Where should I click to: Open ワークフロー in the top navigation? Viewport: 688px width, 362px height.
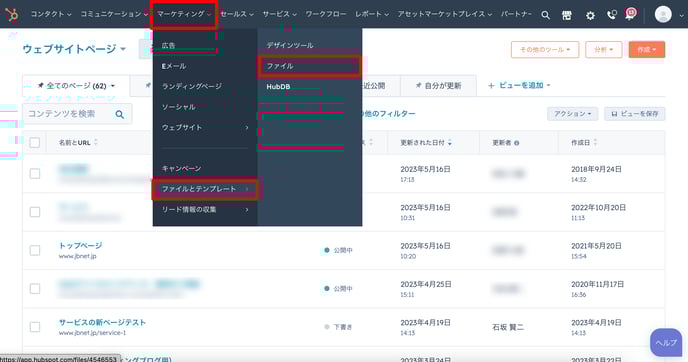click(x=326, y=14)
